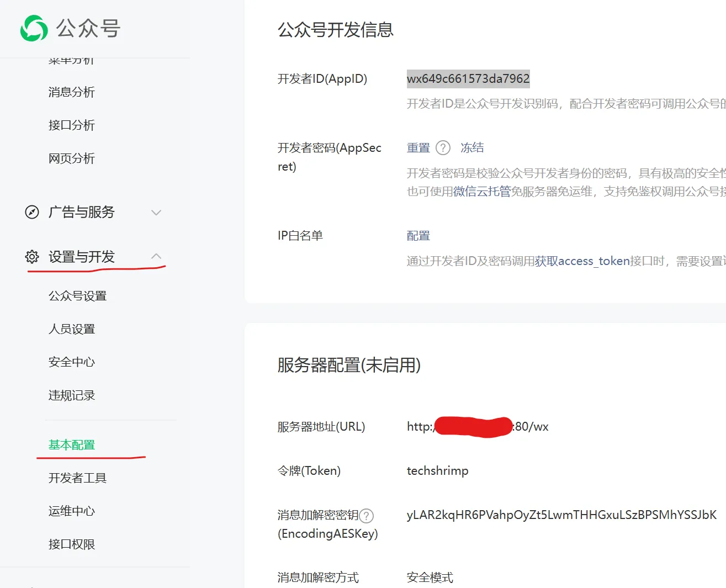Click the 公众号开发信息 heading

pyautogui.click(x=336, y=30)
